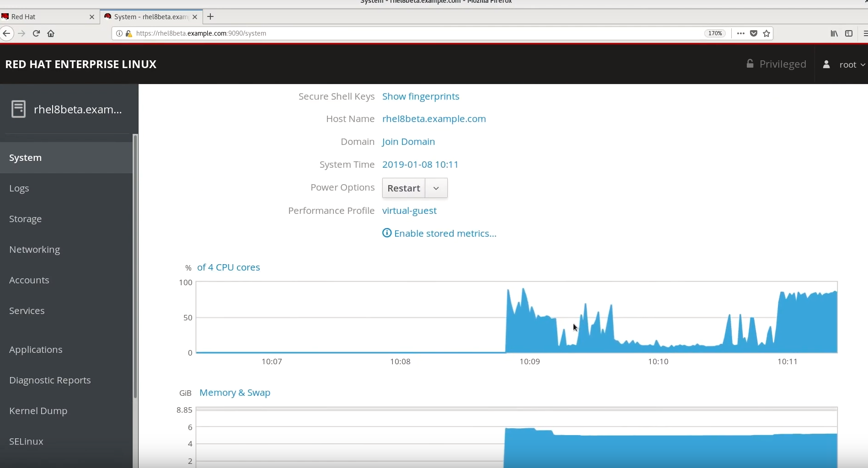The height and width of the screenshot is (468, 868).
Task: Edit the rhel8beta.example.com host name link
Action: pyautogui.click(x=434, y=119)
